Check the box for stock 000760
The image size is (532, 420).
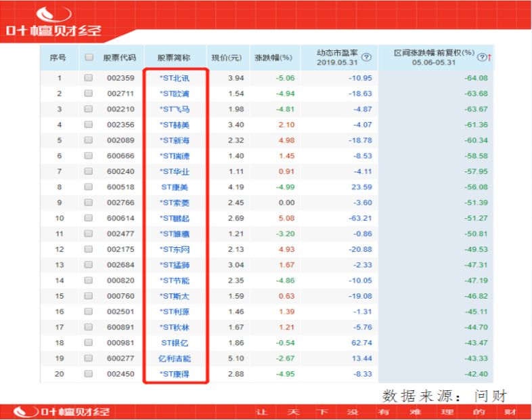(89, 296)
